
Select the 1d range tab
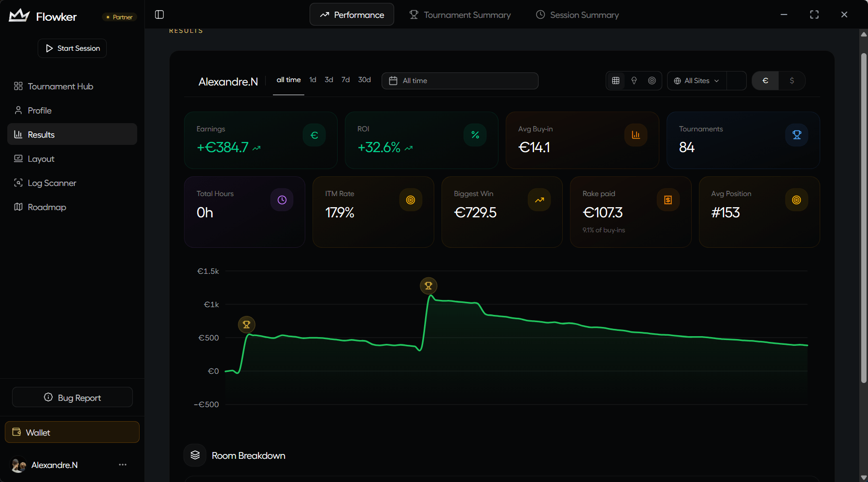[313, 80]
